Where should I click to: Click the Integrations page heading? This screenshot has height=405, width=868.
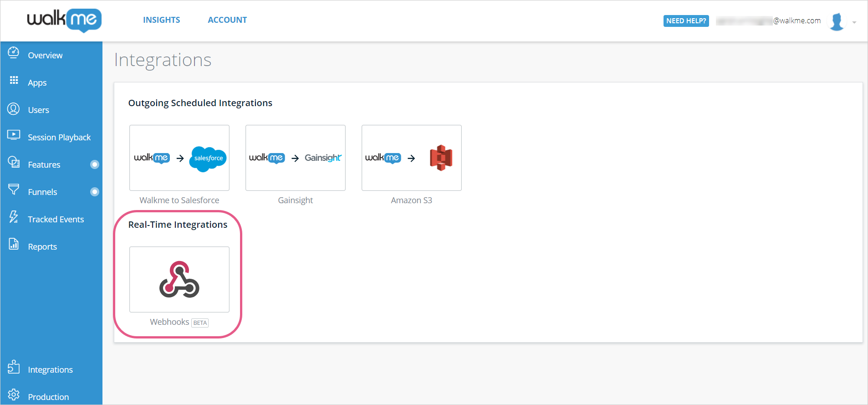(163, 60)
